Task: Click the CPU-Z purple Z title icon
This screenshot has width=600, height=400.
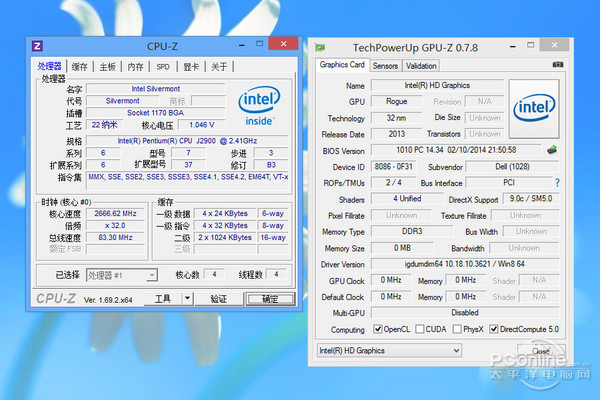Action: coord(37,46)
